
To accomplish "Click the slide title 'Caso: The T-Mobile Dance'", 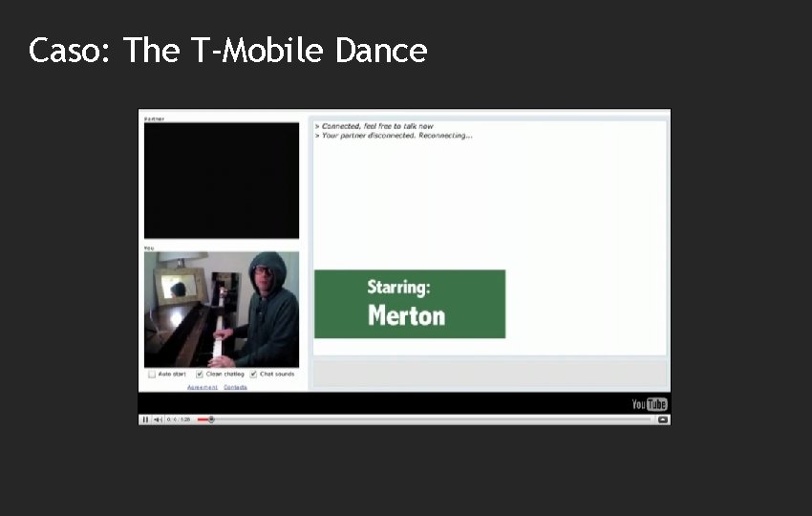I will pos(228,51).
